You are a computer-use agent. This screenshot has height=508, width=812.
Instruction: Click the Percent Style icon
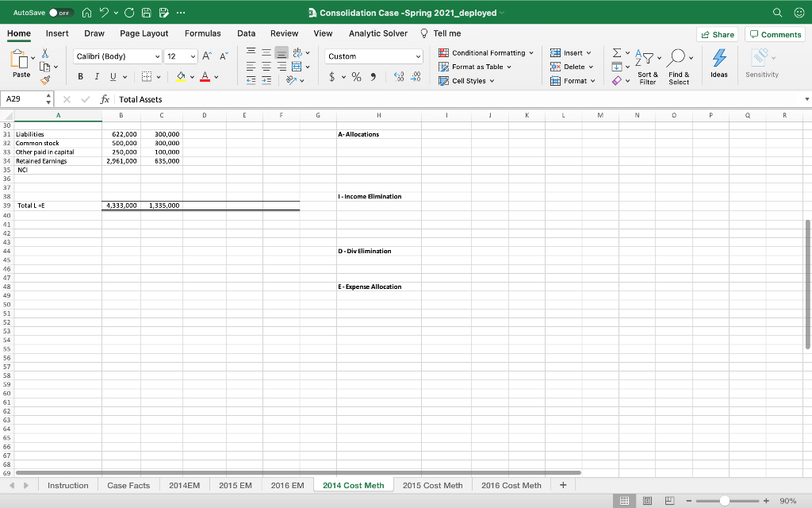point(356,76)
